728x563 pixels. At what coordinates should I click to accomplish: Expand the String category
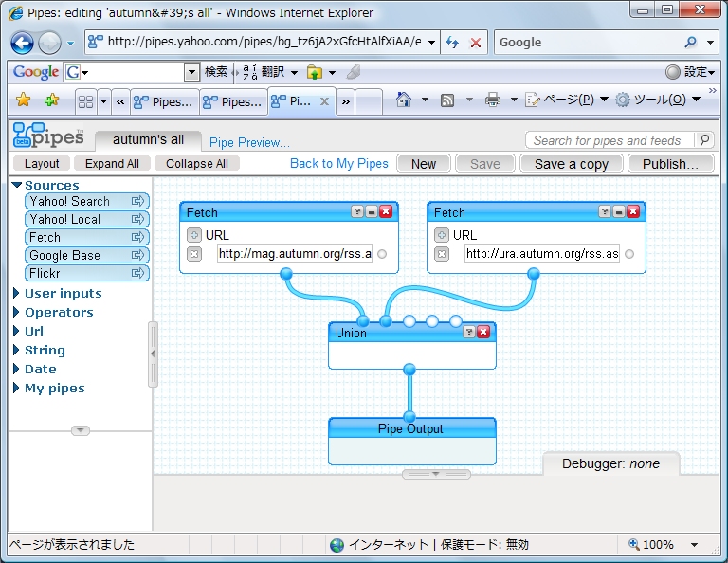click(x=16, y=350)
